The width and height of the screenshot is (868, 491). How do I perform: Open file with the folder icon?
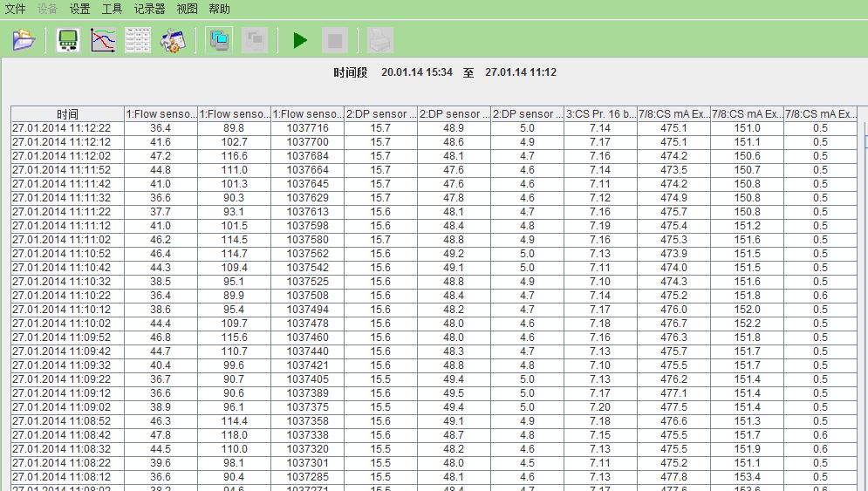pos(24,40)
